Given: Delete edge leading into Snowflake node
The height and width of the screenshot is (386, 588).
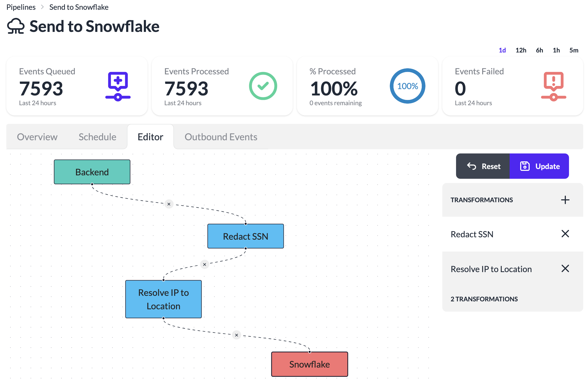Looking at the screenshot, I should coord(236,335).
